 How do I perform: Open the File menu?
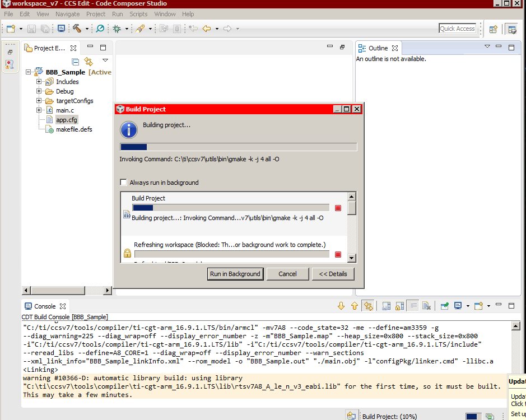[x=8, y=14]
